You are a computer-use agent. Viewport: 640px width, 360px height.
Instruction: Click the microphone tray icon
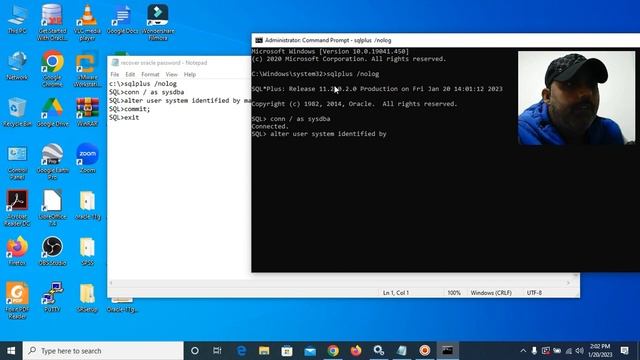534,351
